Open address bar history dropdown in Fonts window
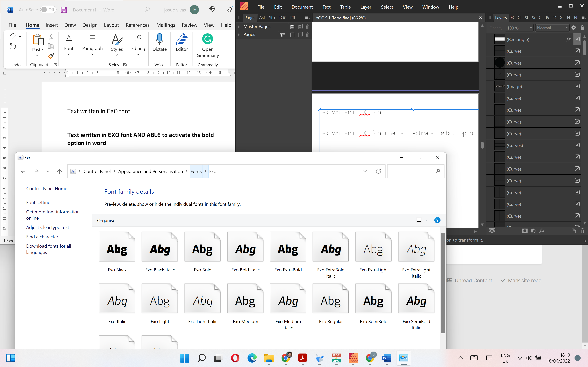The image size is (588, 367). tap(365, 171)
